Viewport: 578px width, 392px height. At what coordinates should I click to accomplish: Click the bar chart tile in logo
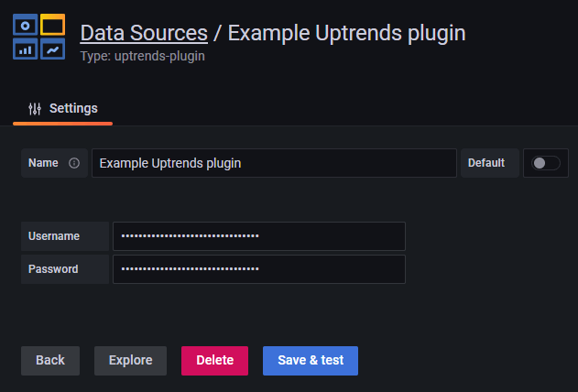pos(26,49)
